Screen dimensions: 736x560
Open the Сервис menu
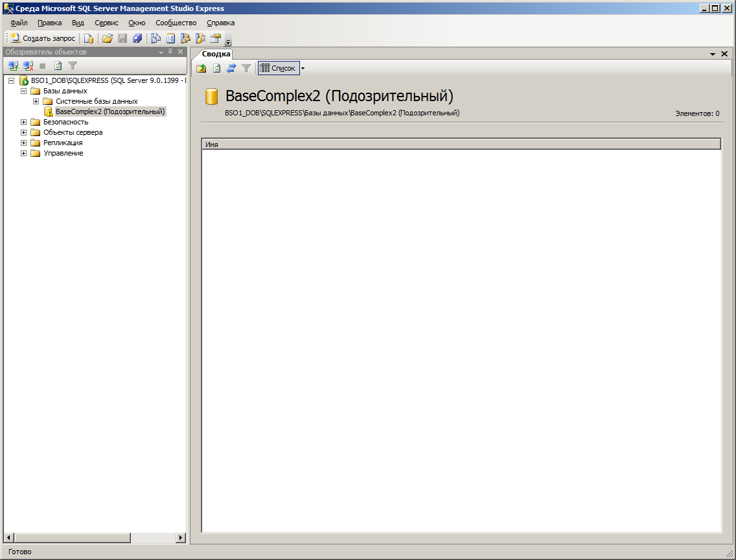coord(106,23)
